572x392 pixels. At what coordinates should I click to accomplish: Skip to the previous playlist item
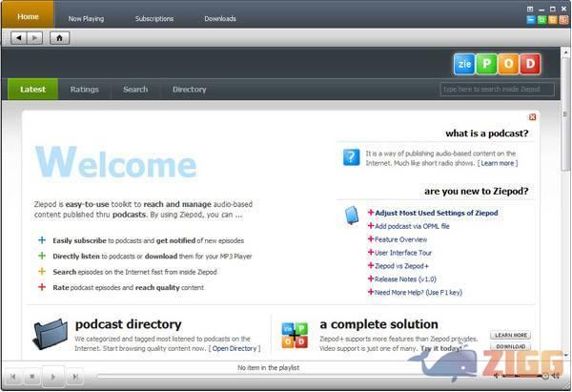[10, 377]
